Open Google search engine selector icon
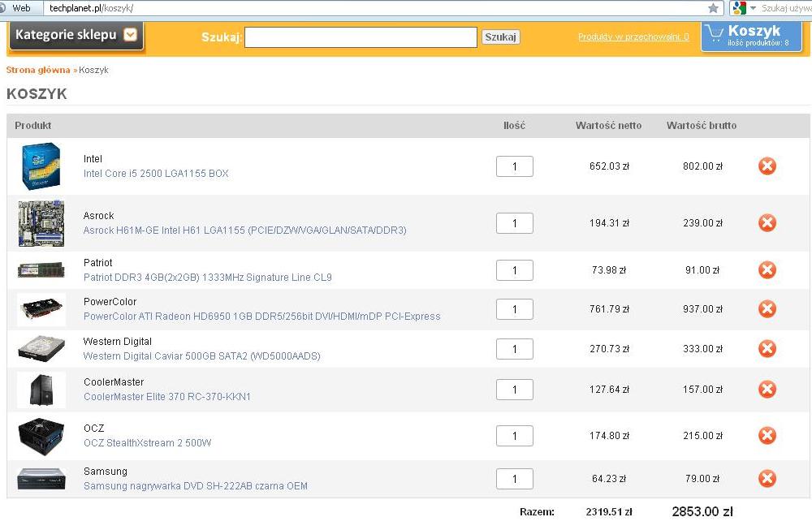Image resolution: width=812 pixels, height=530 pixels. coord(740,8)
